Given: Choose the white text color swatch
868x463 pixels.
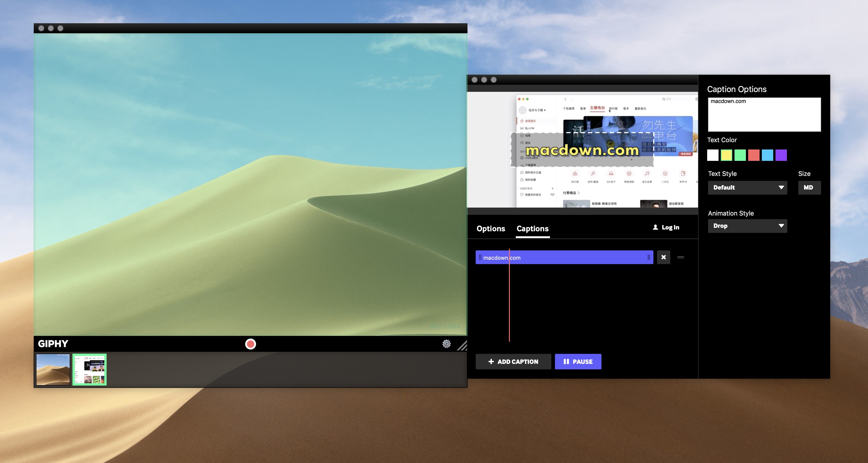Looking at the screenshot, I should click(713, 155).
